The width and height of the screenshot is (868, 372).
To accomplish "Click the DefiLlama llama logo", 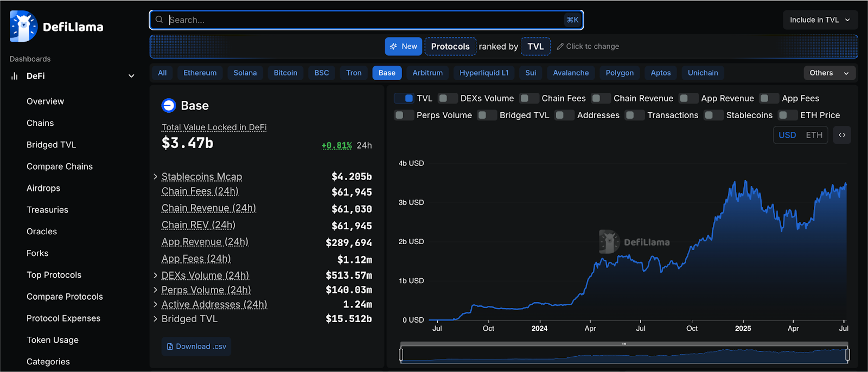I will (x=23, y=26).
